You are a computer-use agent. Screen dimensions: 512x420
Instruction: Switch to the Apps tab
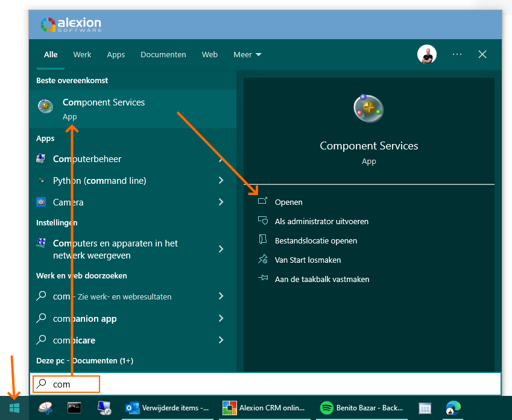116,54
